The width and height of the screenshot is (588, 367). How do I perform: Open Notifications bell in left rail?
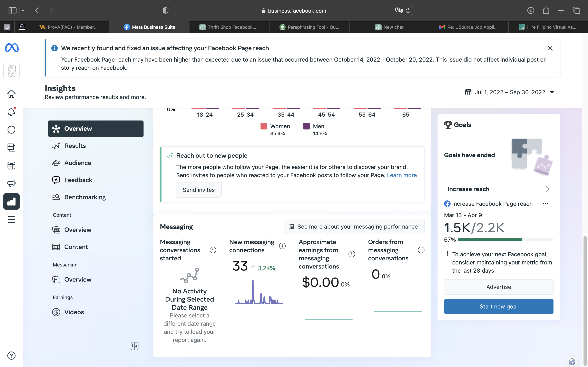coord(11,112)
